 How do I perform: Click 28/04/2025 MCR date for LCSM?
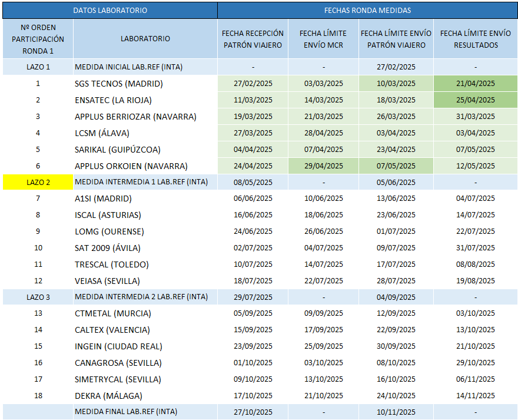point(323,133)
